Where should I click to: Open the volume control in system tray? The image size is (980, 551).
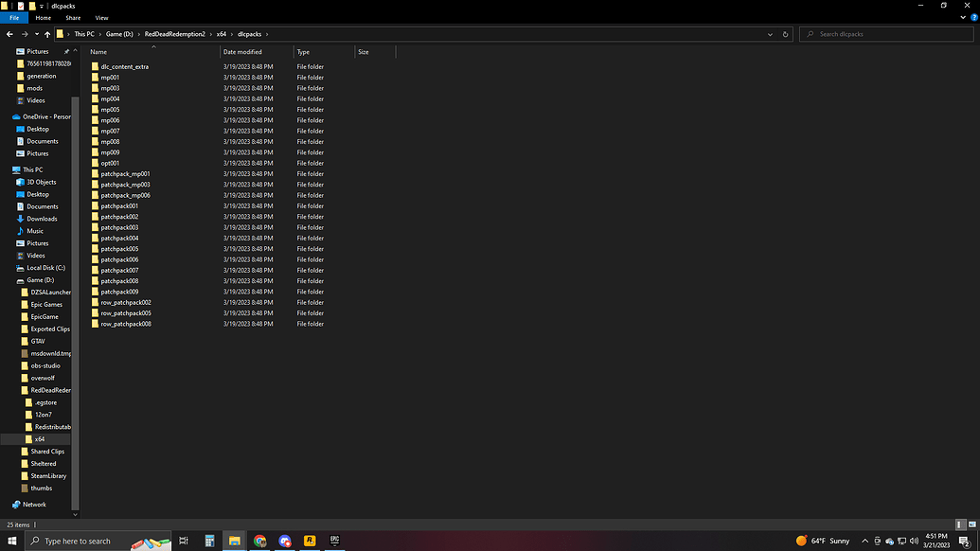pos(916,541)
